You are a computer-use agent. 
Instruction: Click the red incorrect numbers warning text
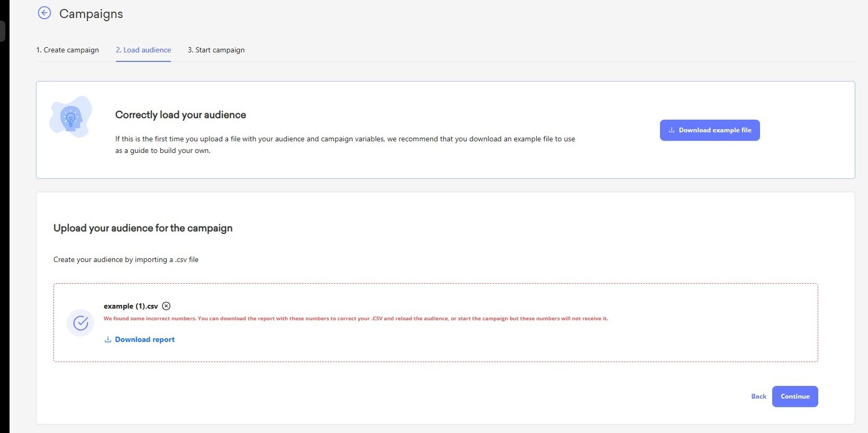(356, 319)
